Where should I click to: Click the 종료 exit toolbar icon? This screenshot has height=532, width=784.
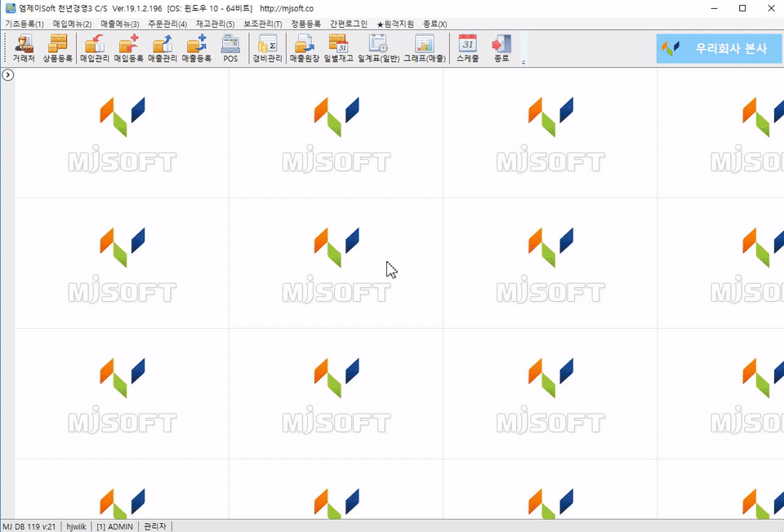pyautogui.click(x=501, y=48)
